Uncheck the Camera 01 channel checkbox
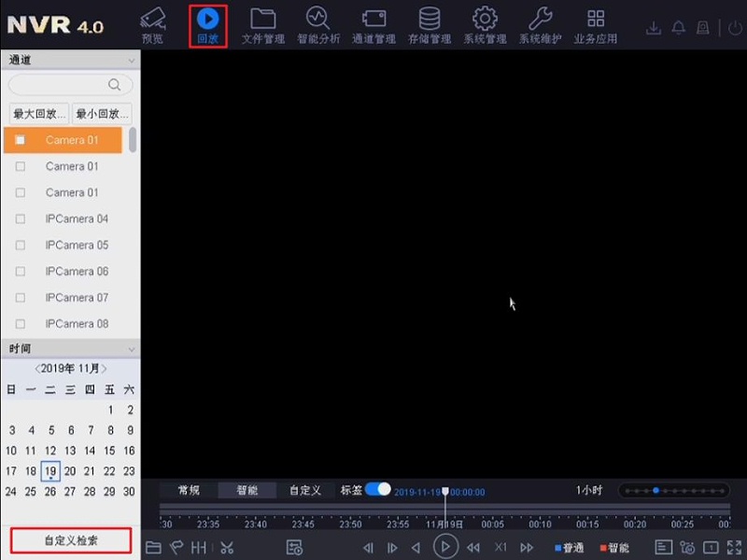The height and width of the screenshot is (560, 747). coord(18,139)
